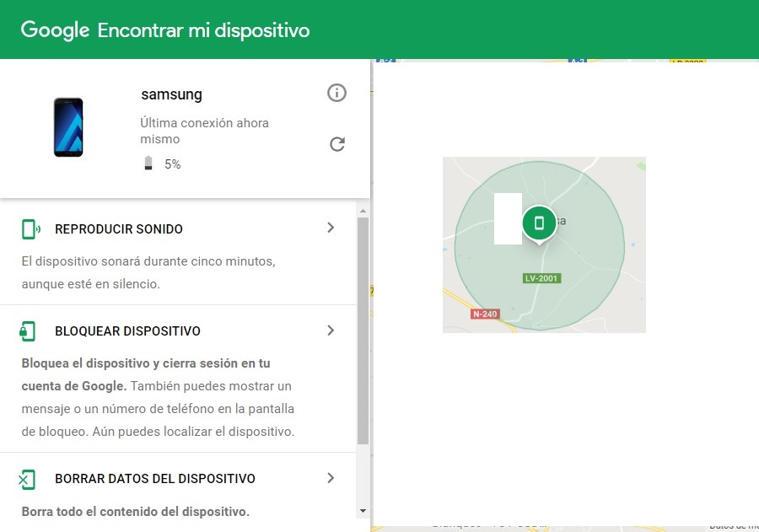This screenshot has width=759, height=532.
Task: Click the Reproducir sonido phone icon
Action: pos(30,229)
